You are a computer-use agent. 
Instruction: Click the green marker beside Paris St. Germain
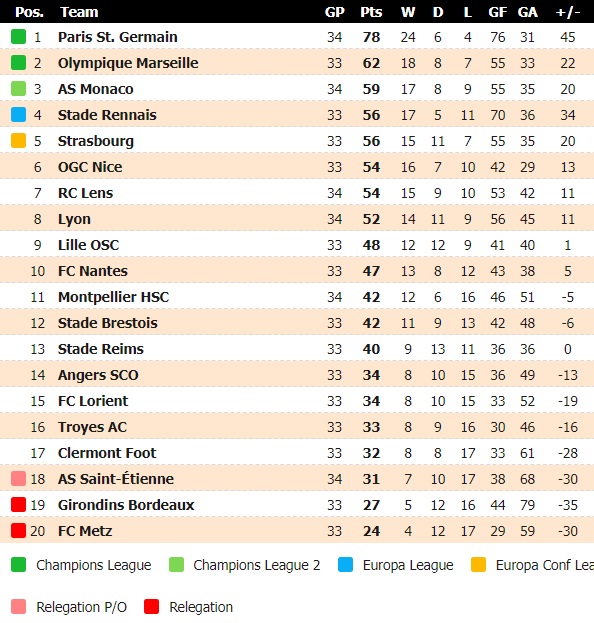[x=18, y=37]
